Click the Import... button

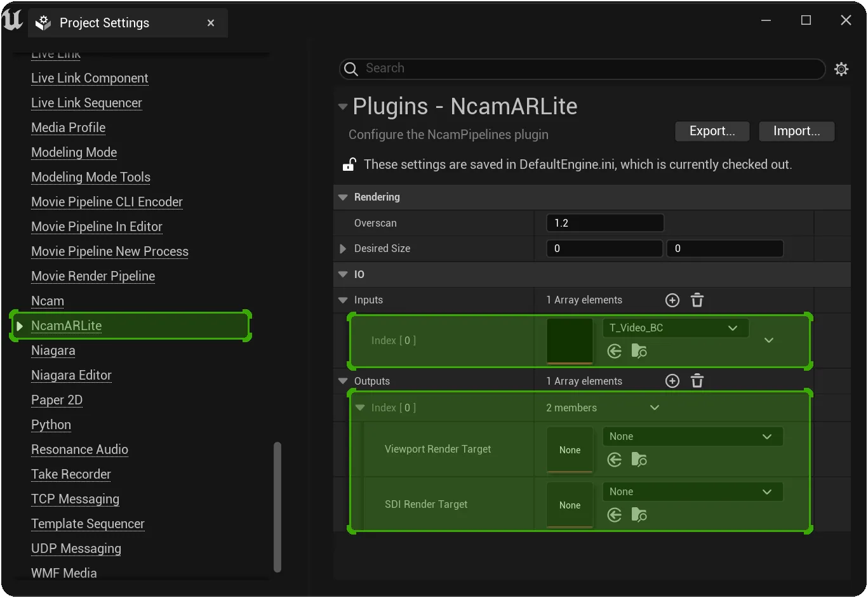point(797,131)
